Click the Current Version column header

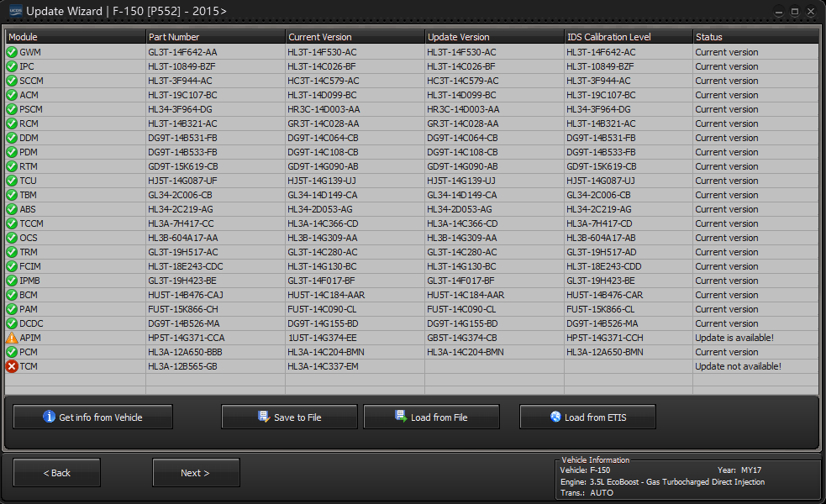tap(354, 37)
